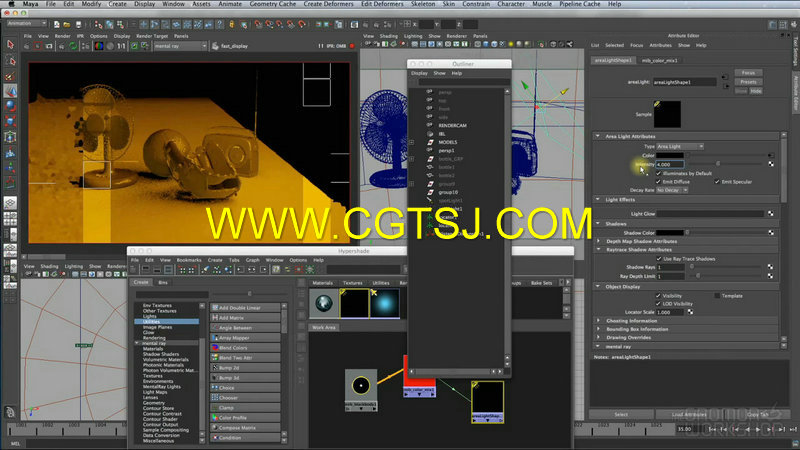This screenshot has height=450, width=800.
Task: Click the redo previous render icon
Action: 27,46
